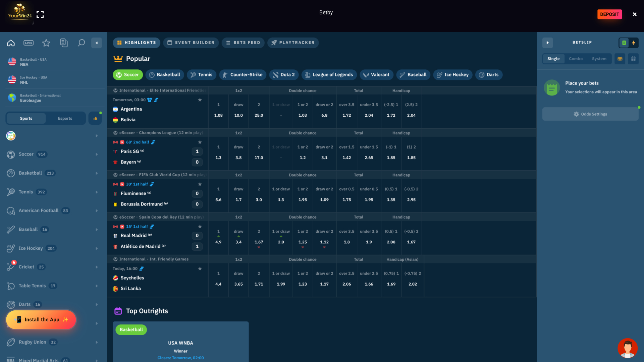Toggle the quick bet lightning icon
644x362 pixels.
click(634, 43)
